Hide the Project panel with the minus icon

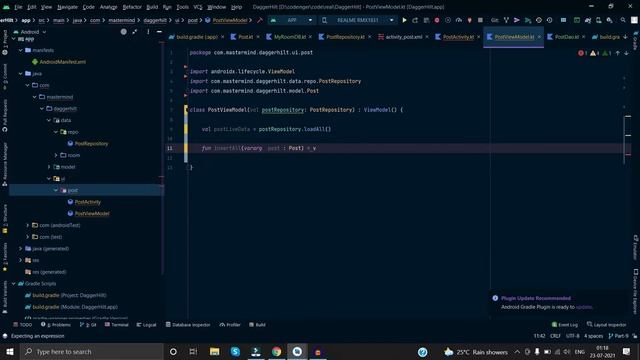159,31
